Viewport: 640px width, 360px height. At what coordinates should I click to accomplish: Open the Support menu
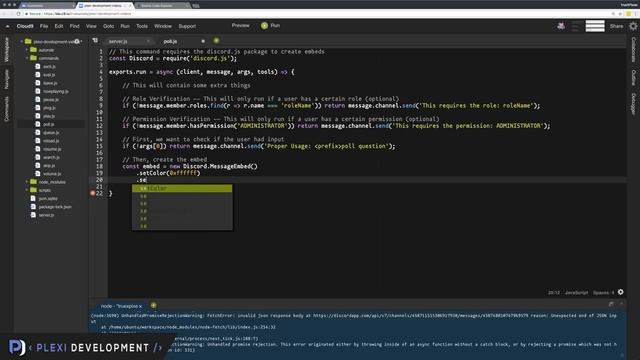pos(187,26)
